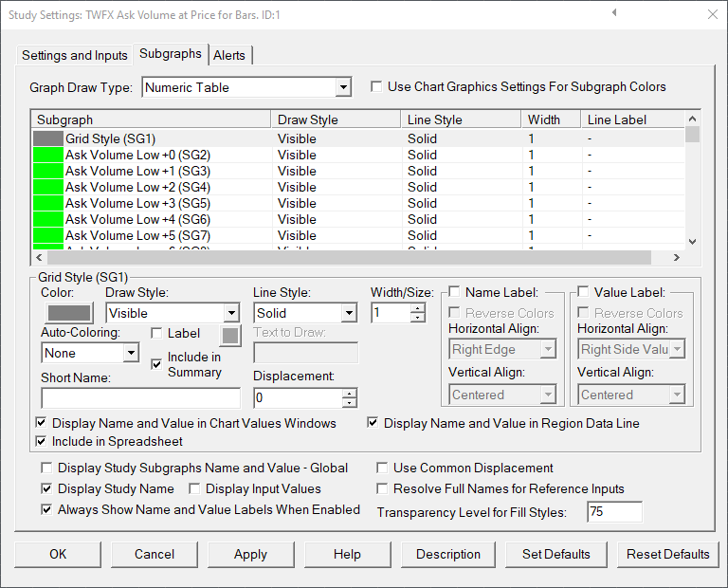This screenshot has width=728, height=588.
Task: Click the small gray label color box
Action: tap(231, 334)
